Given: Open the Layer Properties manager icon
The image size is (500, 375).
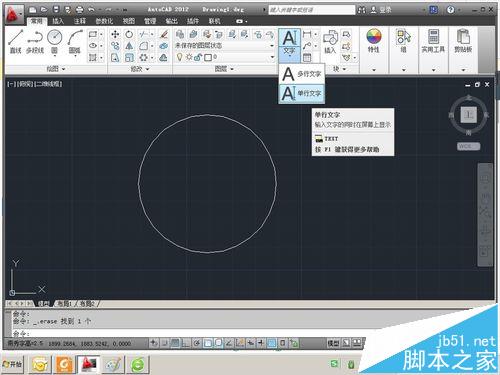Looking at the screenshot, I should pos(180,34).
